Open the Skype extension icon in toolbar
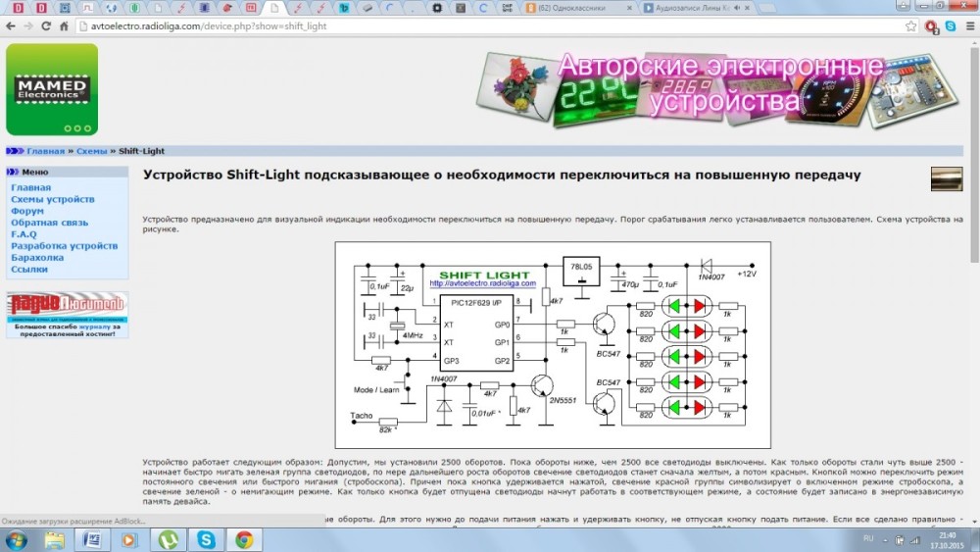The height and width of the screenshot is (552, 980). (x=951, y=26)
